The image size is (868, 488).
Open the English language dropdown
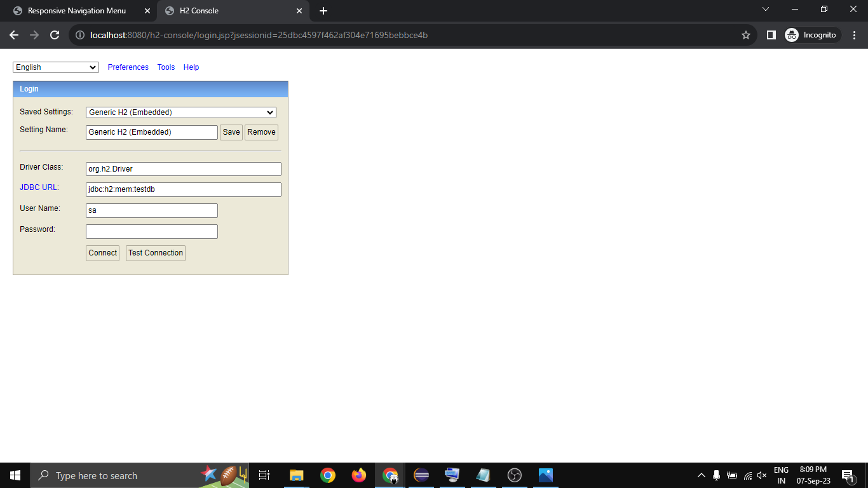56,67
